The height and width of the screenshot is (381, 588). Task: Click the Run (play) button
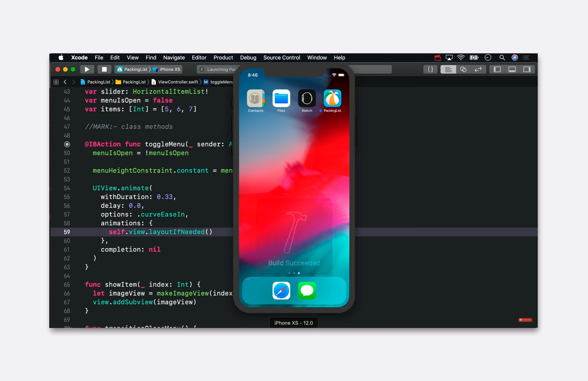87,69
